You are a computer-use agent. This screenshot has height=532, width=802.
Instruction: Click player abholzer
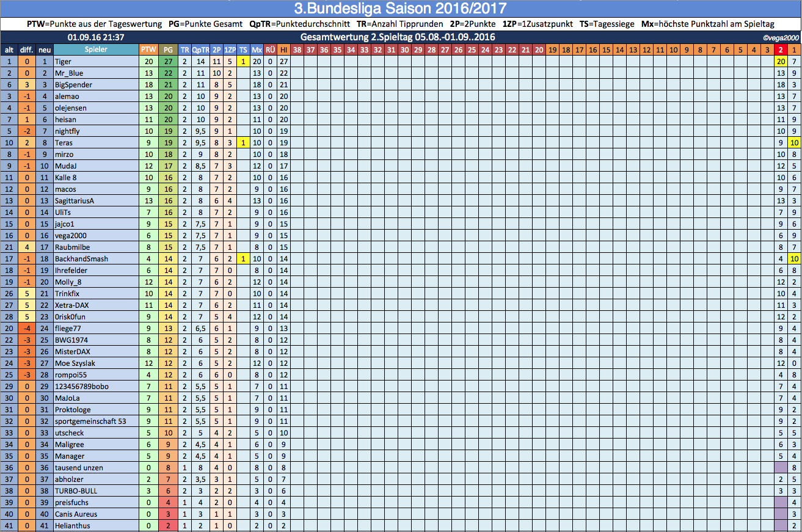[x=69, y=479]
